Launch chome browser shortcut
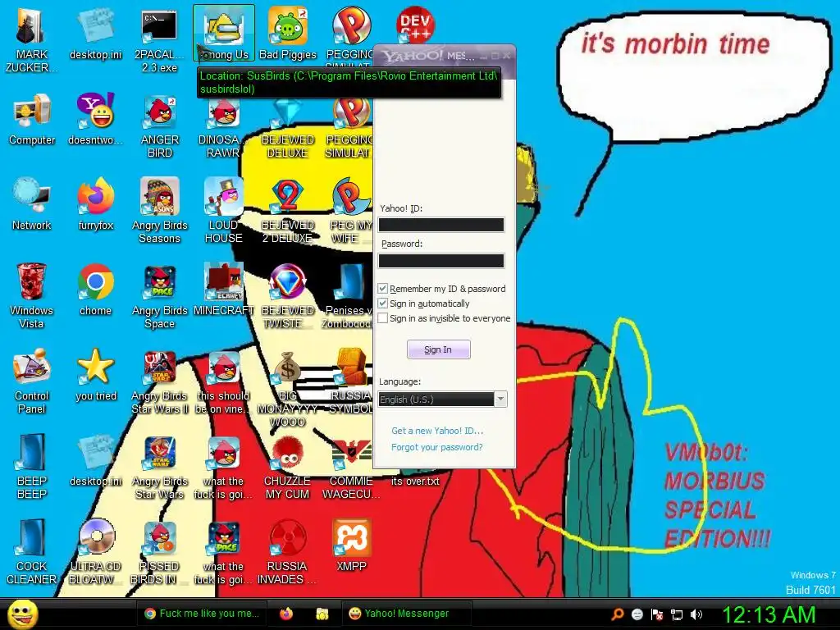The image size is (840, 630). (95, 290)
